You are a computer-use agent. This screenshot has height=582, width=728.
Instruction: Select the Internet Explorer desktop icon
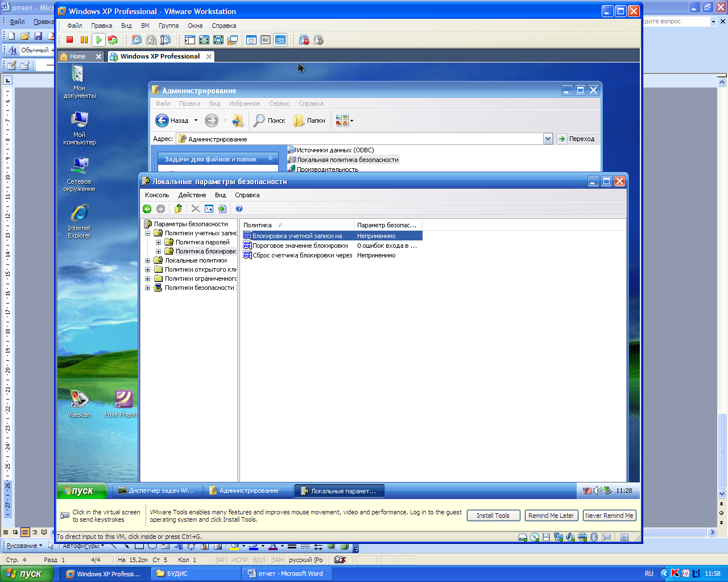[x=79, y=221]
